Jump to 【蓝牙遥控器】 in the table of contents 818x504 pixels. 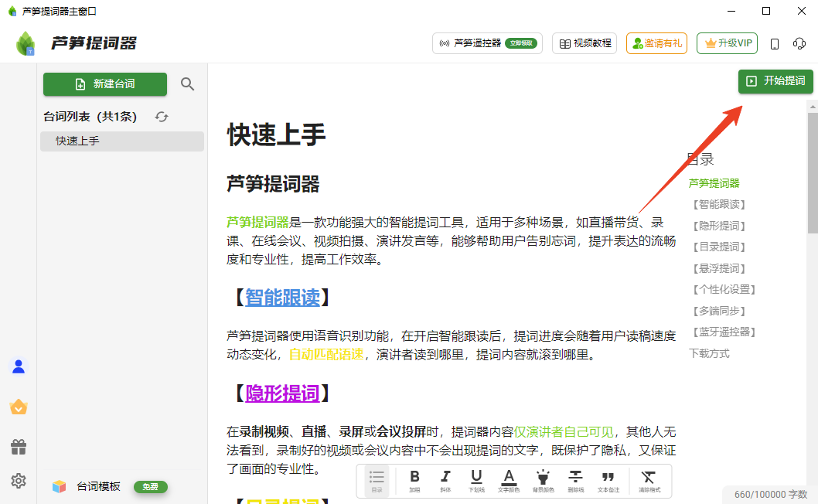tap(724, 332)
